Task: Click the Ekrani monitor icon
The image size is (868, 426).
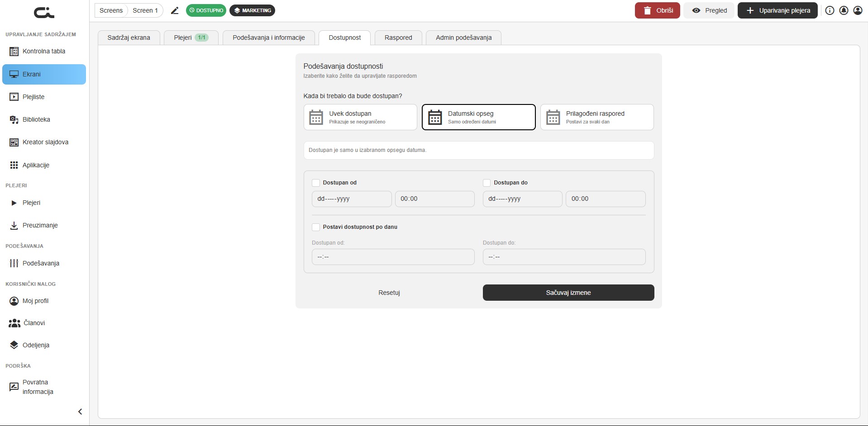Action: 14,74
